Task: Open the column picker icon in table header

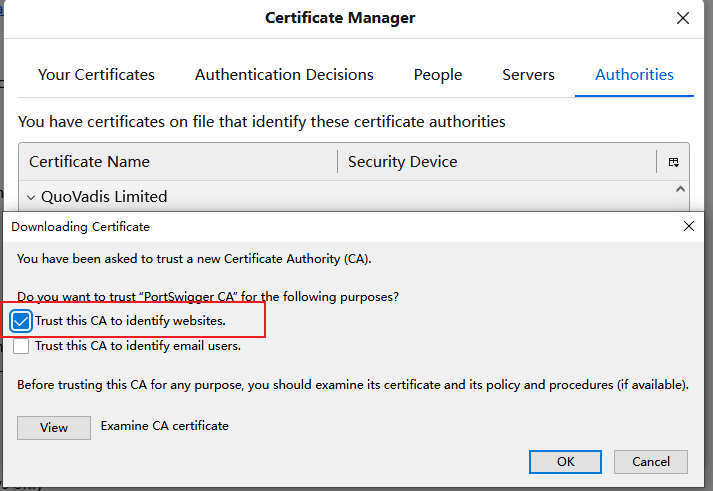Action: point(673,162)
